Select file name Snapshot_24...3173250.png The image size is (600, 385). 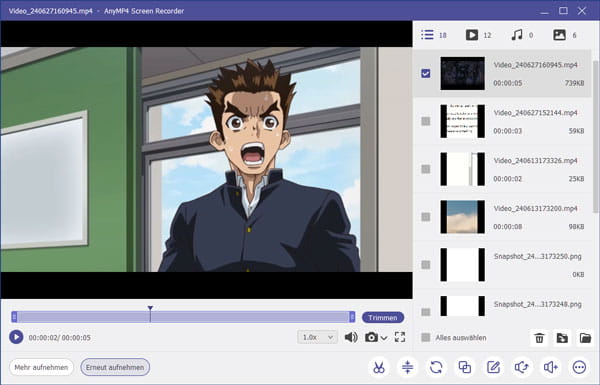click(x=537, y=256)
